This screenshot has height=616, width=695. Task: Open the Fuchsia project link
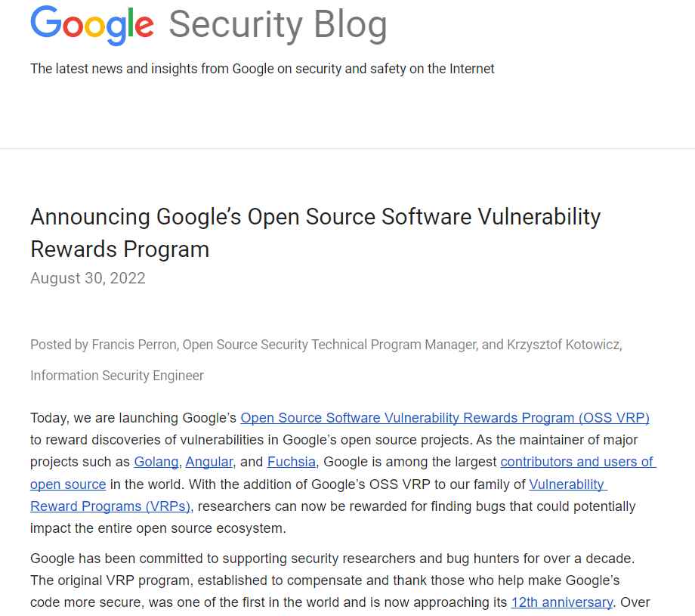pyautogui.click(x=291, y=462)
